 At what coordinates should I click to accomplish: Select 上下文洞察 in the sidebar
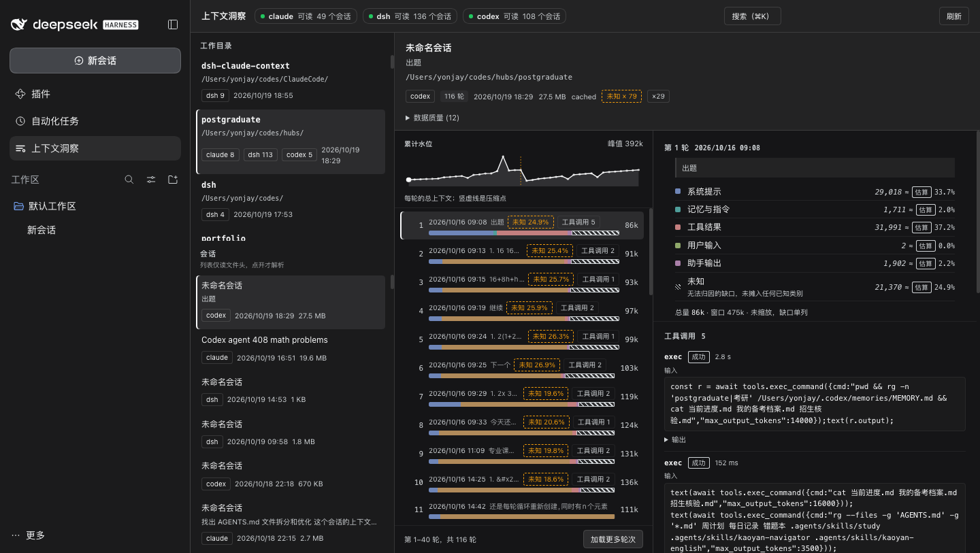(x=95, y=148)
